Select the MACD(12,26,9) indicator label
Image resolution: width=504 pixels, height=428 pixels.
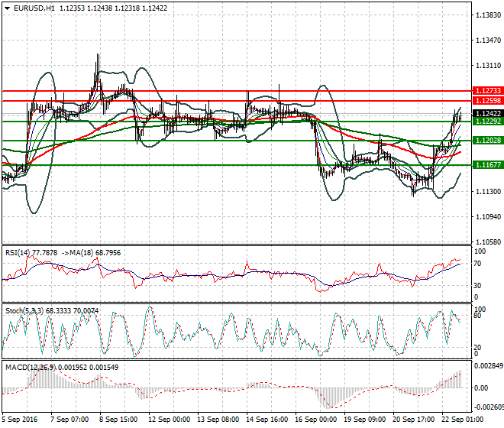click(x=31, y=367)
